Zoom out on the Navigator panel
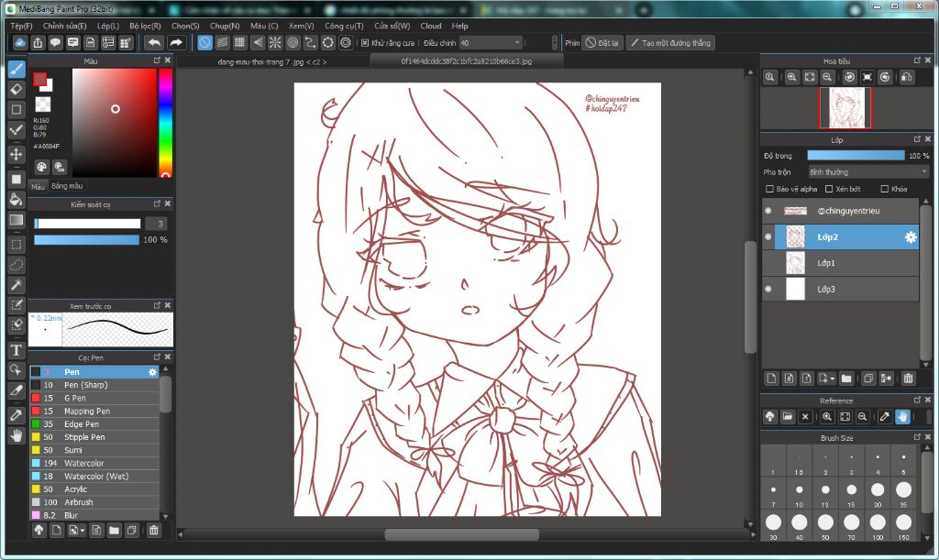The image size is (939, 560). pyautogui.click(x=827, y=77)
